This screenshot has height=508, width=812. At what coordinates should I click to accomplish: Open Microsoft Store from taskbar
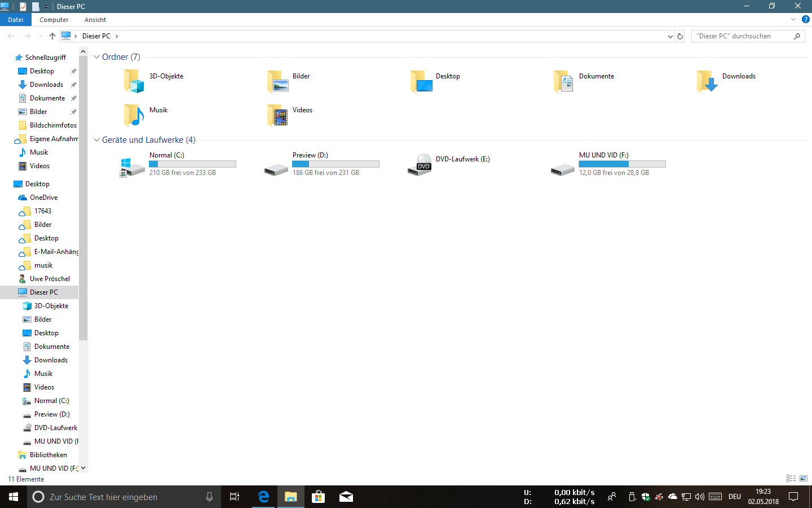tap(319, 497)
